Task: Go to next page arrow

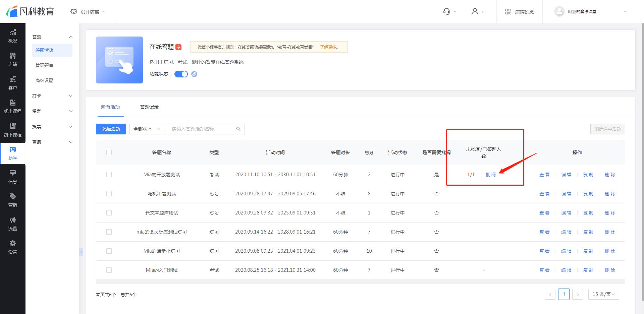Action: 578,295
